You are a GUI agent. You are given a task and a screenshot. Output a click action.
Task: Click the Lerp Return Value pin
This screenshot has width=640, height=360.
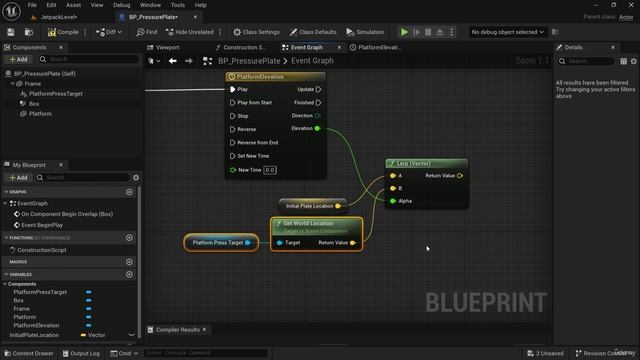click(x=460, y=176)
